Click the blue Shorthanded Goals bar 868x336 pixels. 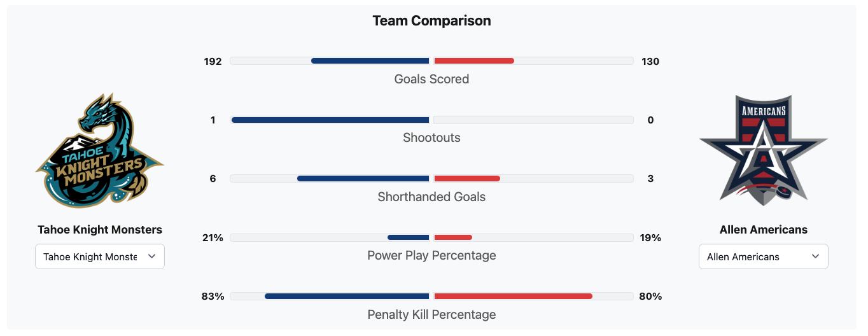coord(363,179)
